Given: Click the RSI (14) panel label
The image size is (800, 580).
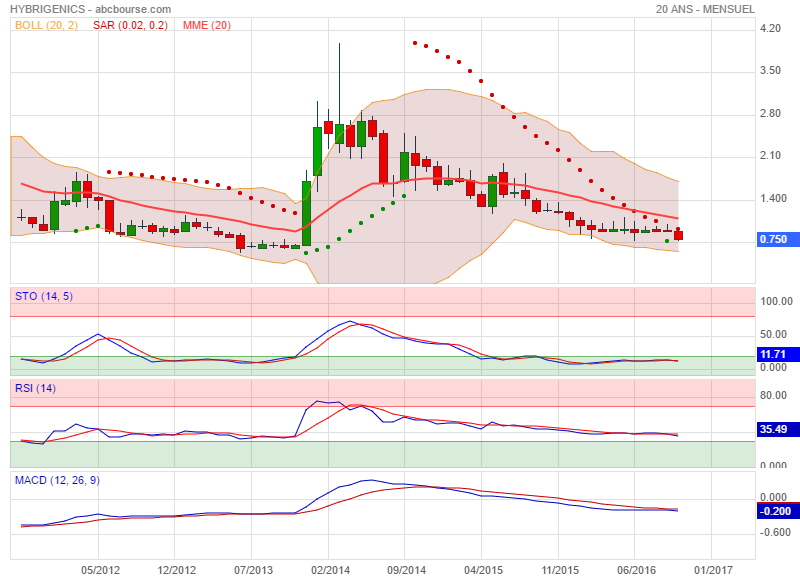Looking at the screenshot, I should pyautogui.click(x=35, y=388).
